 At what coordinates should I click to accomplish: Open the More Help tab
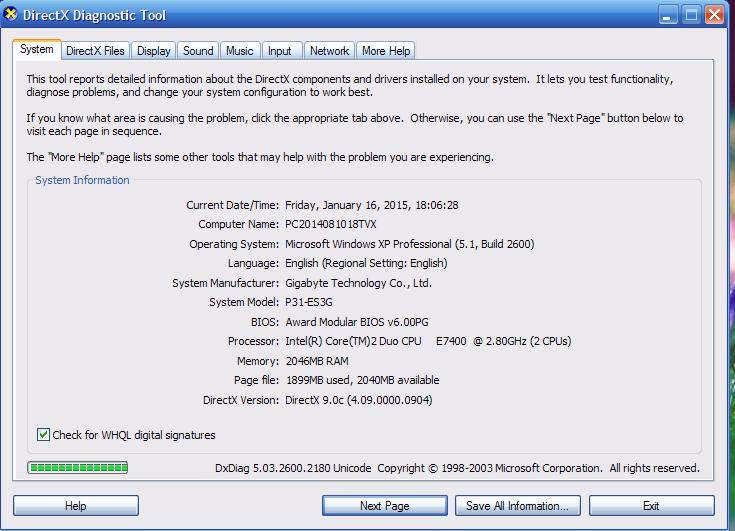click(386, 51)
